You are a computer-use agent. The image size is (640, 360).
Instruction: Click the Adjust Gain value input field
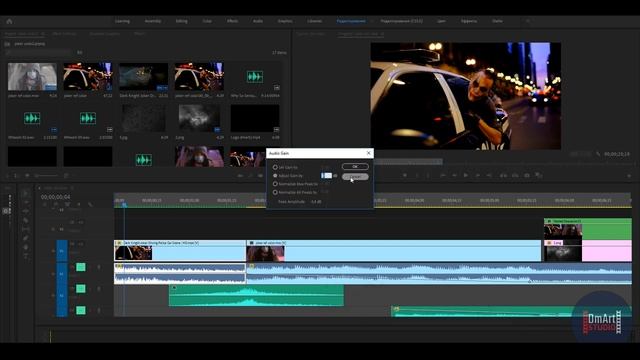pyautogui.click(x=327, y=176)
